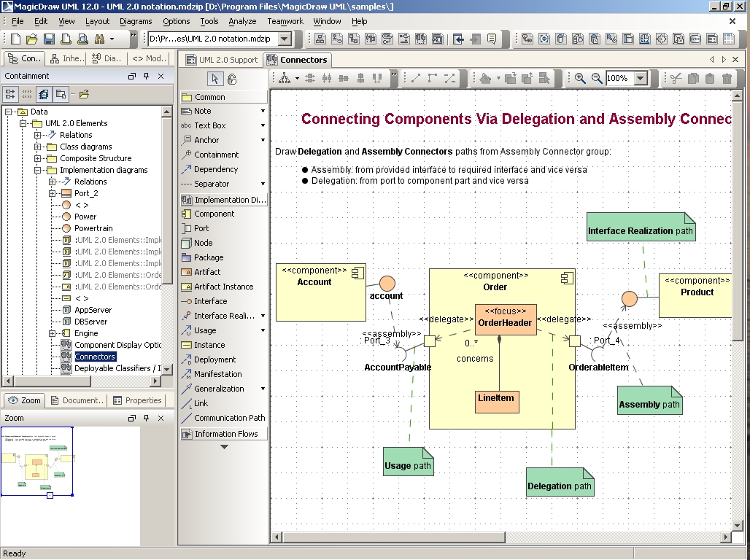The image size is (750, 560).
Task: Click the quick diagram layout icon
Action: tap(285, 78)
